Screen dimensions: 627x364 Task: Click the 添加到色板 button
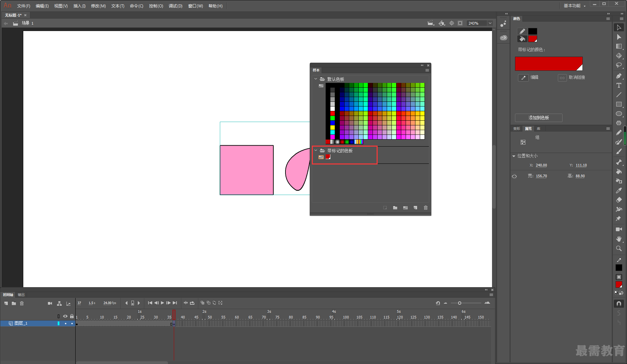point(539,118)
